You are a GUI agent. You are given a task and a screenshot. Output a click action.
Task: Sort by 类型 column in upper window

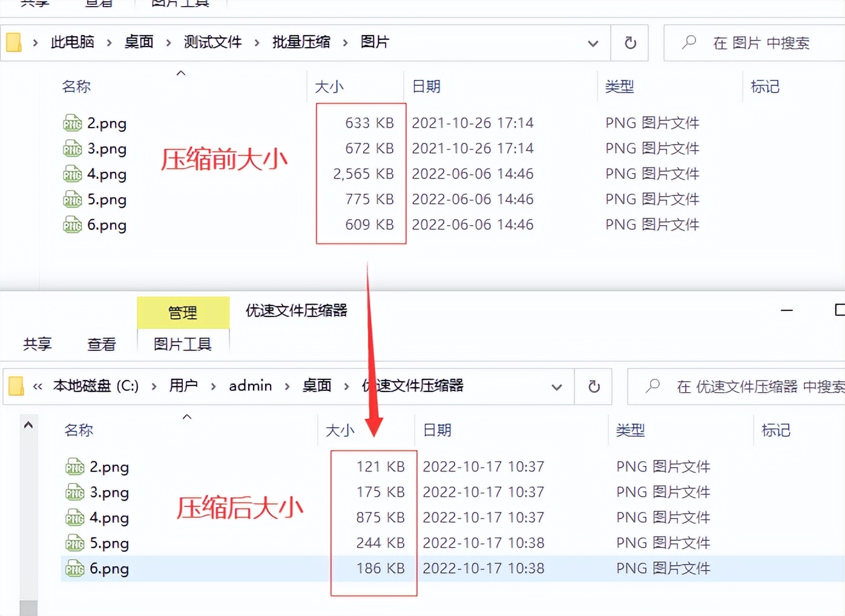tap(620, 87)
